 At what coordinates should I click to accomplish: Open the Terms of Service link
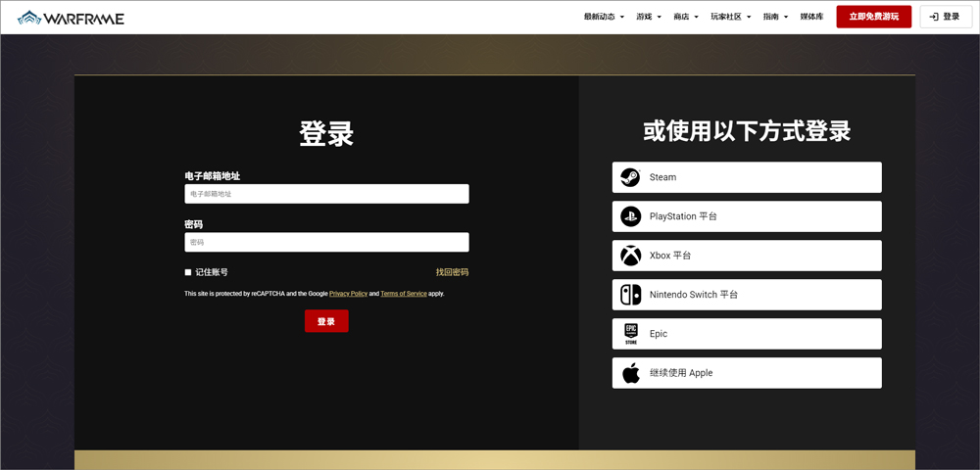coord(404,294)
